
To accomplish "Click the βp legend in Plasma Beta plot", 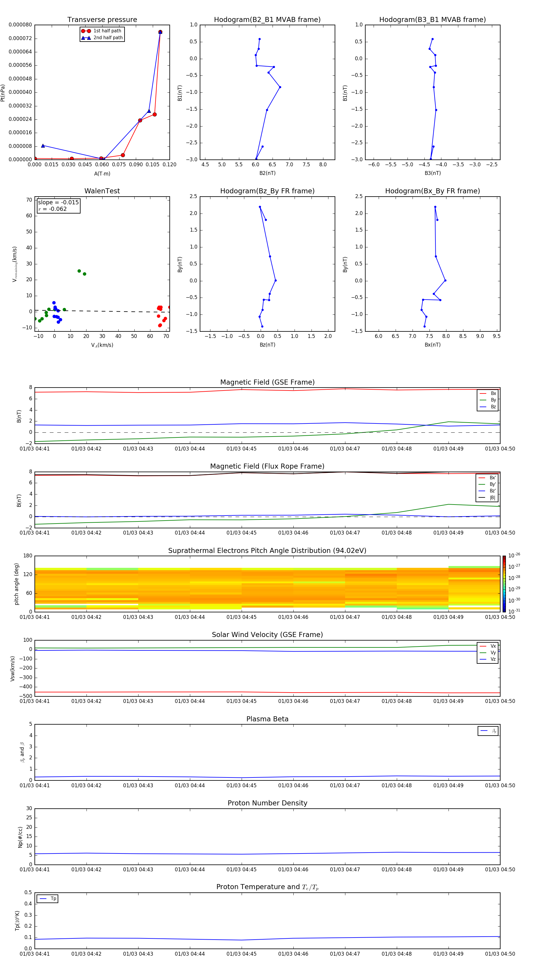I will (488, 731).
